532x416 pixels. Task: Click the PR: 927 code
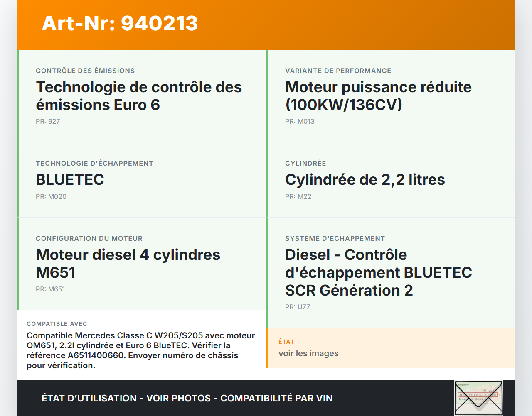point(48,121)
